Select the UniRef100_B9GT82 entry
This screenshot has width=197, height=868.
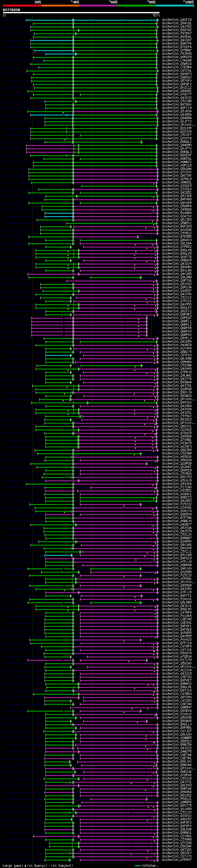pos(177,30)
